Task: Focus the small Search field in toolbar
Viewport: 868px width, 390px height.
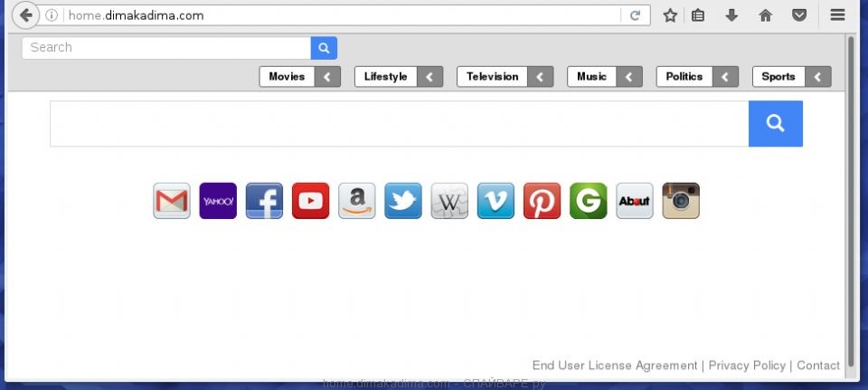Action: (x=166, y=48)
